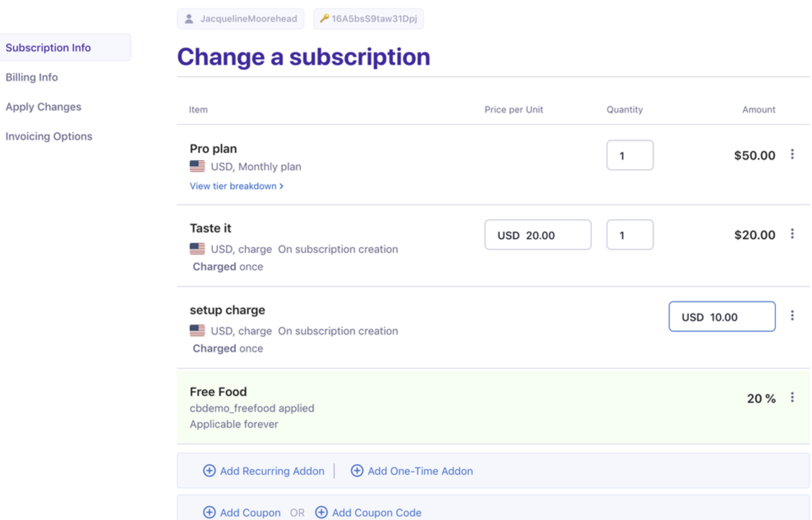Click the Pro plan quantity field

click(x=630, y=155)
